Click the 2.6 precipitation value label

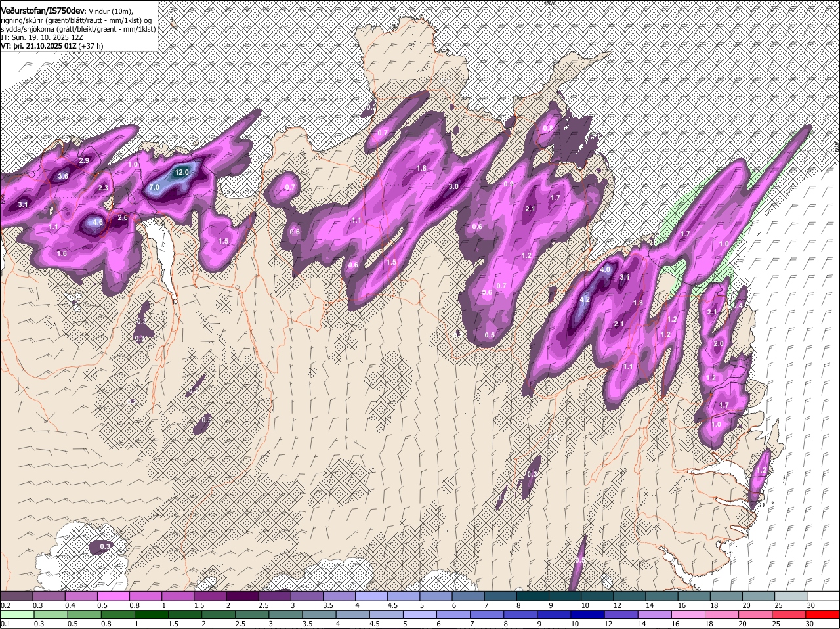click(x=123, y=217)
